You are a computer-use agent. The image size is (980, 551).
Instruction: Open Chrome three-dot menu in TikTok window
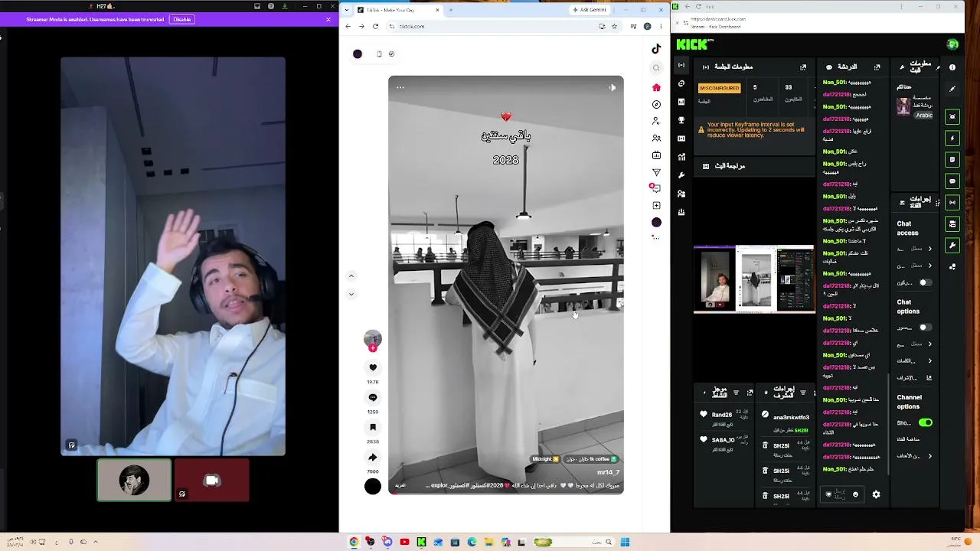tap(661, 26)
